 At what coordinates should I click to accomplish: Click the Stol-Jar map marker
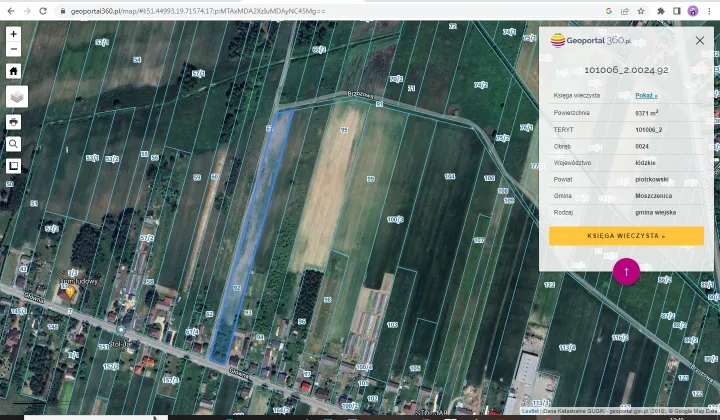click(121, 330)
